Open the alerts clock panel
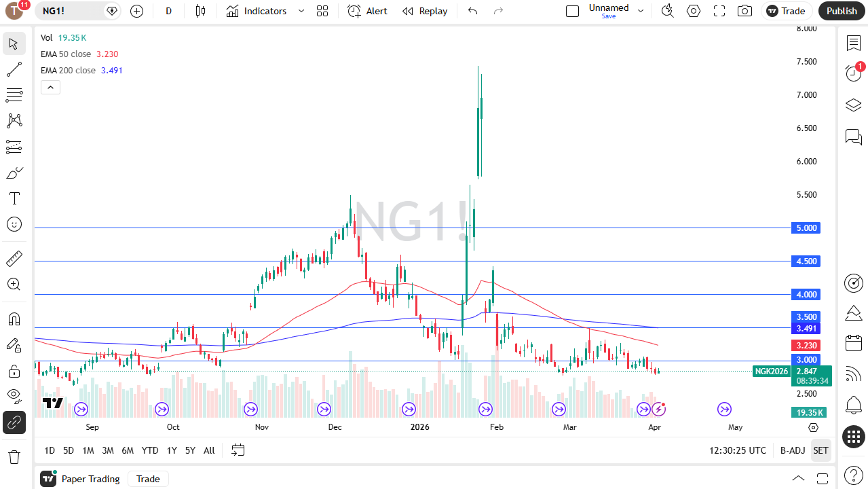 [x=854, y=73]
